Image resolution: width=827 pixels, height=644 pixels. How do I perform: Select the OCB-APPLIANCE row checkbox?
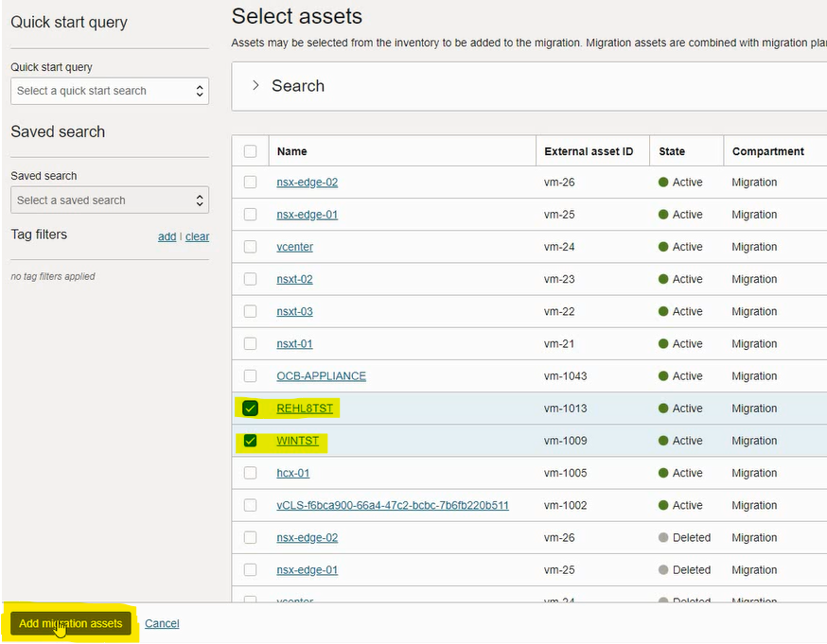(x=250, y=376)
